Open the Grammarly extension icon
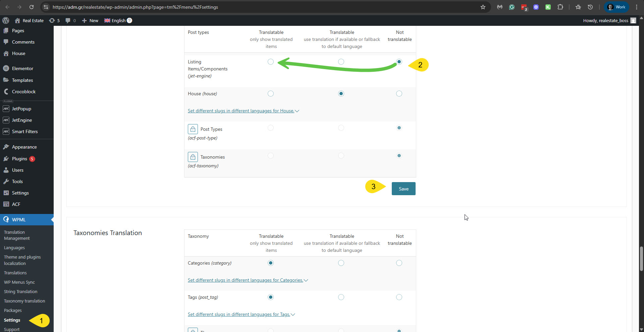 point(512,7)
